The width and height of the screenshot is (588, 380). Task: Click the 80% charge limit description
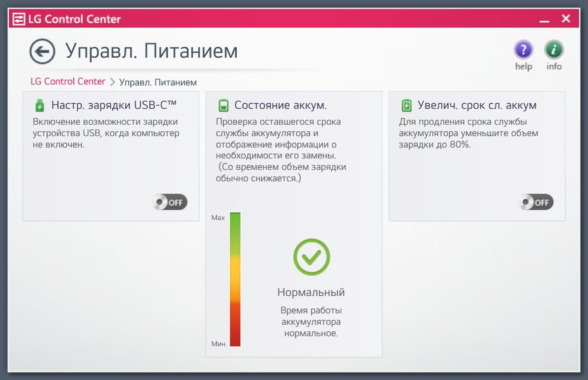pos(468,133)
